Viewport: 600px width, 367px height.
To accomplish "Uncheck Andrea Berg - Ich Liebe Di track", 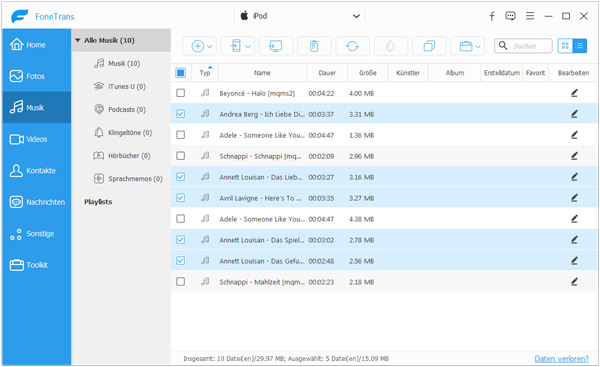I will point(180,114).
